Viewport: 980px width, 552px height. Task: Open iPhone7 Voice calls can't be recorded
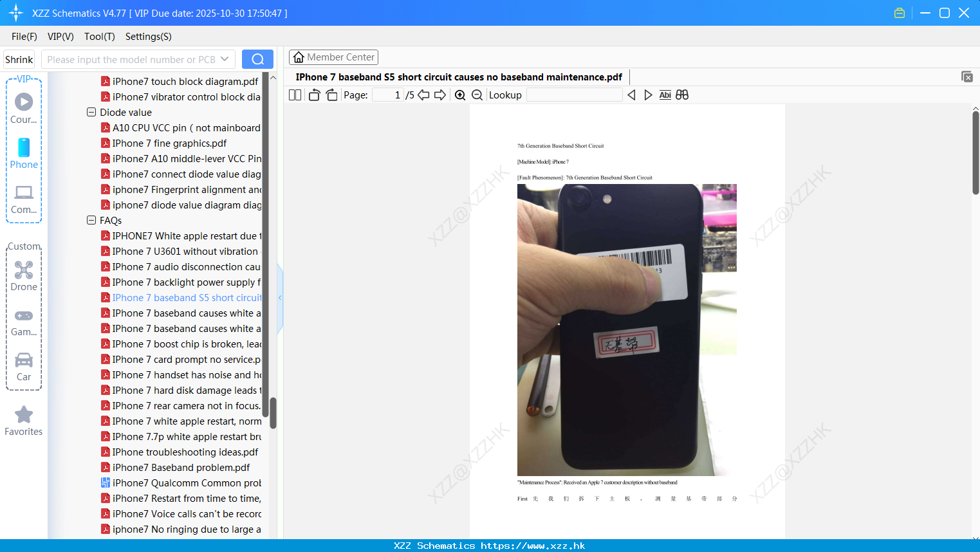click(x=181, y=513)
